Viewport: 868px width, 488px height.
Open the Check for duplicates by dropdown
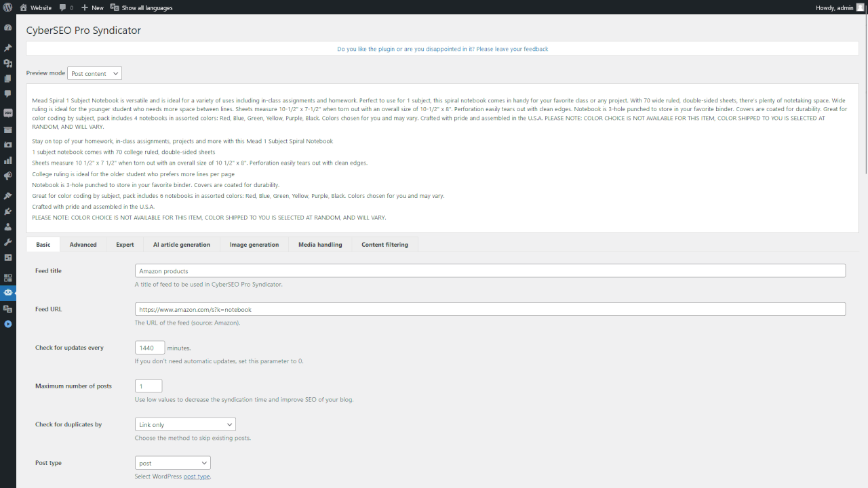point(185,424)
